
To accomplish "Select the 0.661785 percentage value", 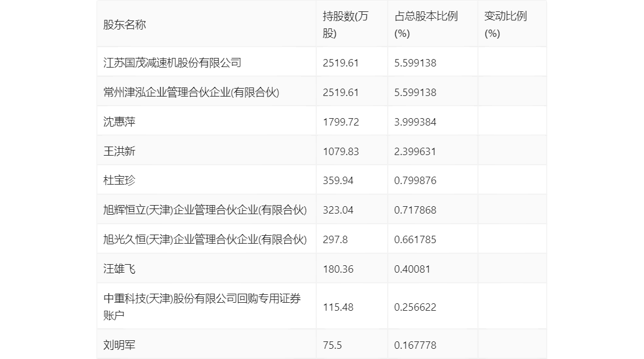I will pos(415,240).
